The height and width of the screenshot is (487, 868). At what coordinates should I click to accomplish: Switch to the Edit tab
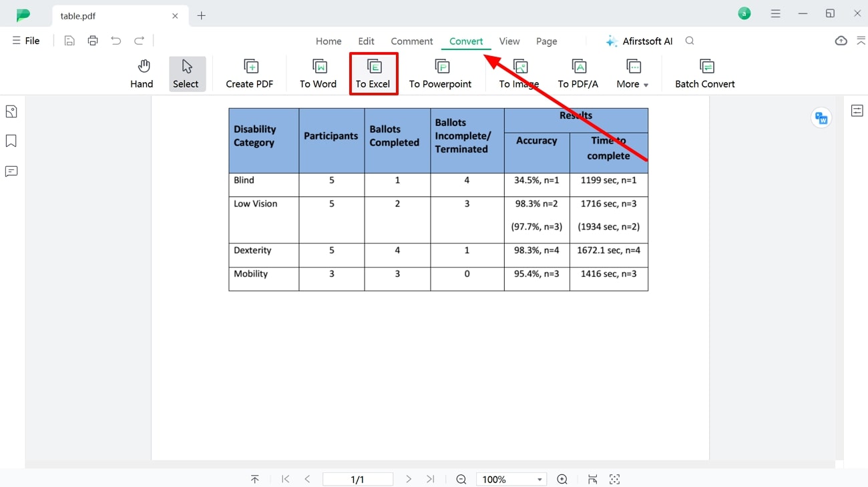click(366, 41)
